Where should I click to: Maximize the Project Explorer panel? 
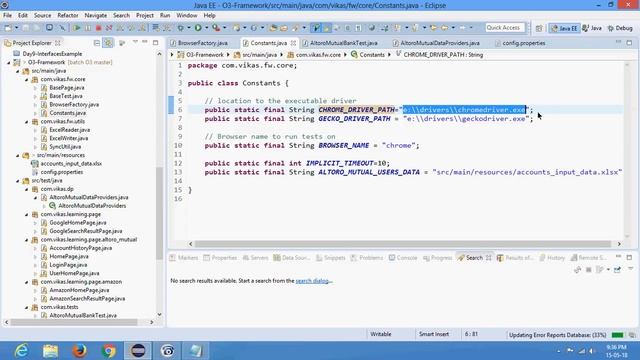point(156,42)
